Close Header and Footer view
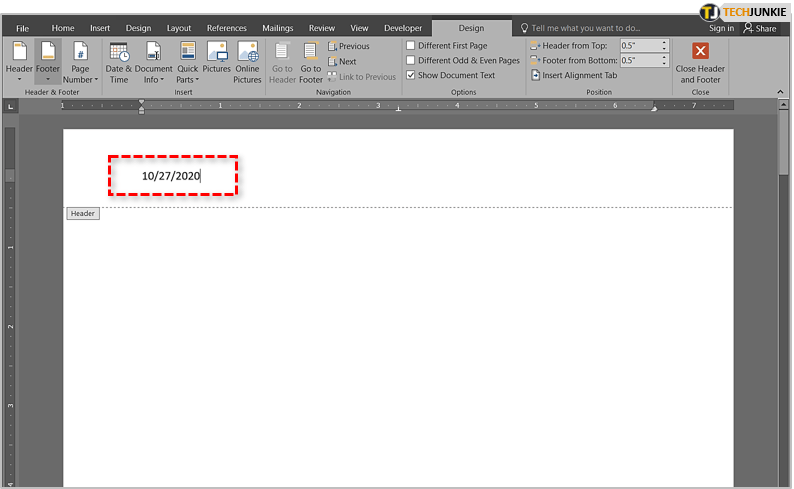The height and width of the screenshot is (489, 794). point(700,61)
